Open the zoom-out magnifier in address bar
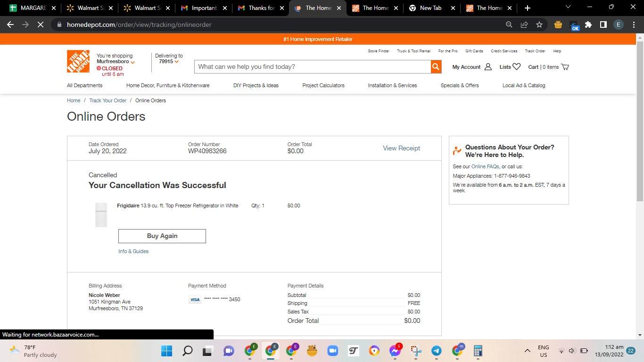The height and width of the screenshot is (362, 644). (x=509, y=25)
